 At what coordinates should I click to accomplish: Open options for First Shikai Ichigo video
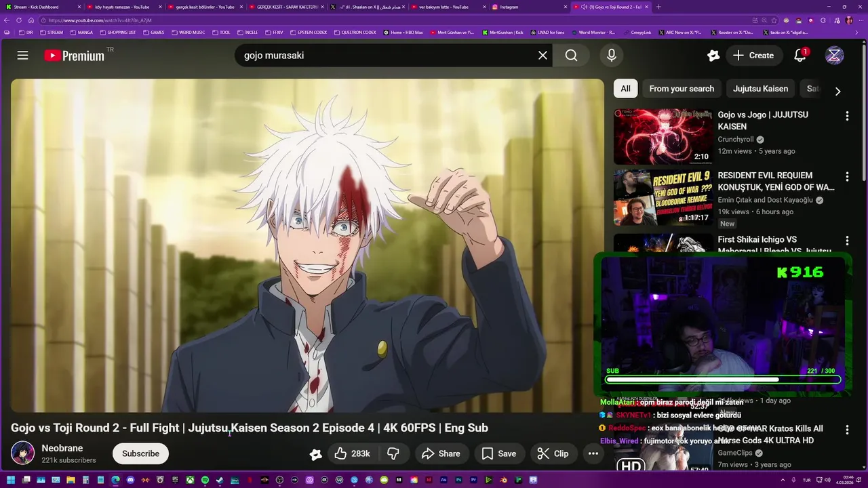[847, 241]
